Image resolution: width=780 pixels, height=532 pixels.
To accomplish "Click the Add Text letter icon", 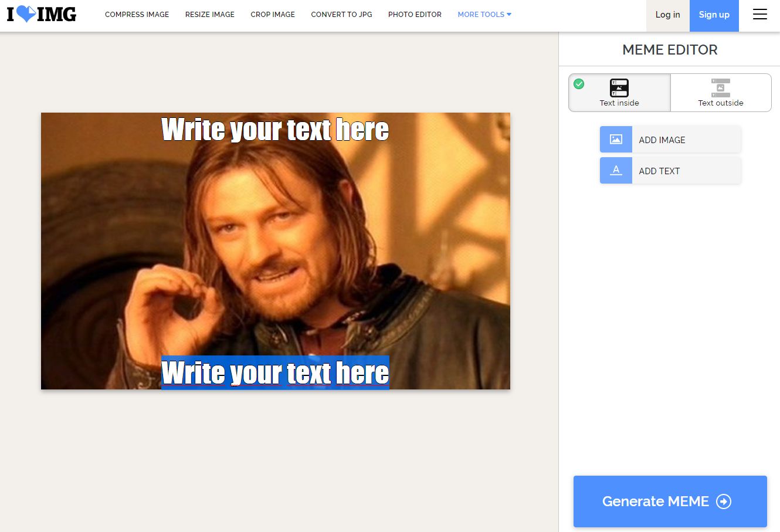I will [616, 171].
